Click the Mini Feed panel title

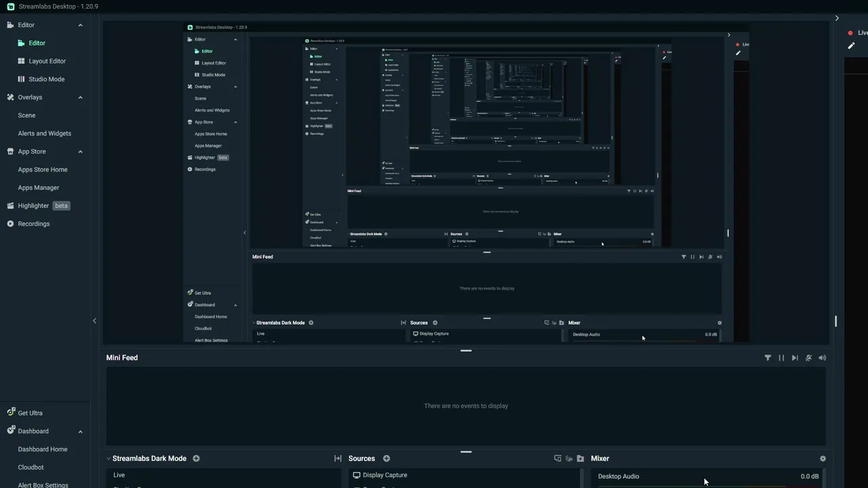[122, 358]
